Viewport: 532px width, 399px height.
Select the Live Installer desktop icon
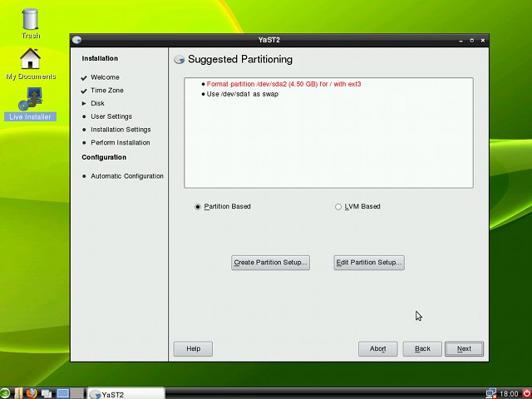[x=30, y=104]
